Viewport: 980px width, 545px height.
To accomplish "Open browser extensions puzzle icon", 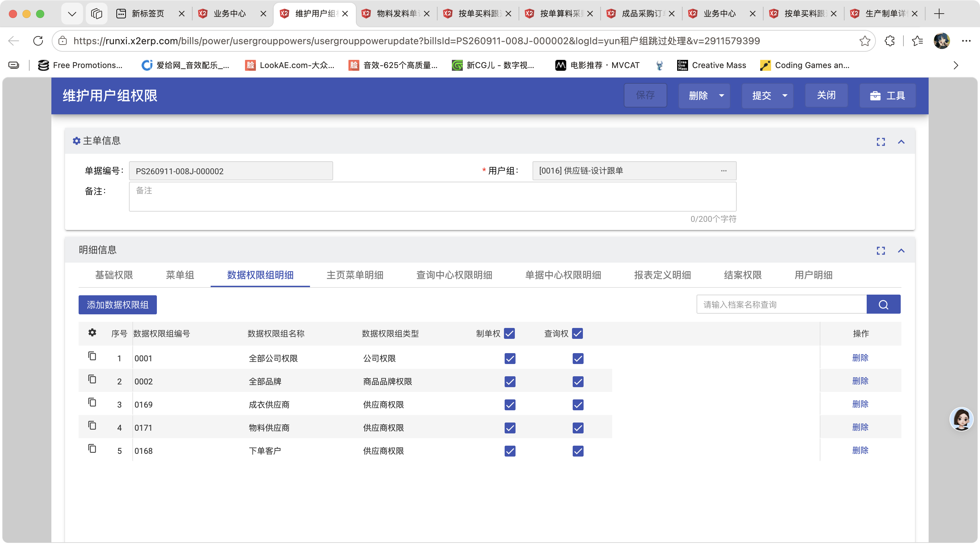I will coord(889,41).
